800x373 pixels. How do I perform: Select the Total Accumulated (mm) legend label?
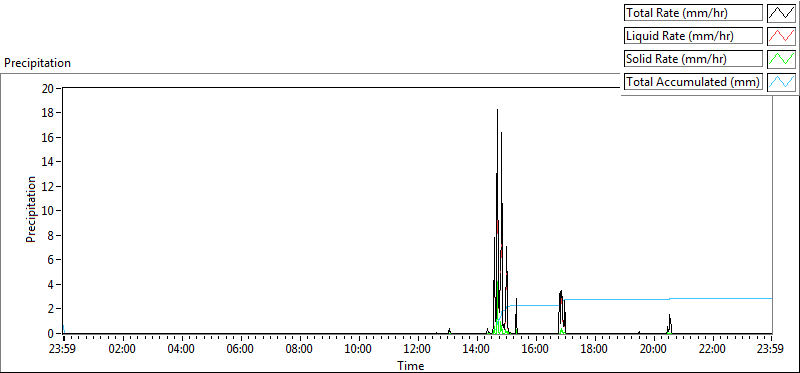point(693,82)
